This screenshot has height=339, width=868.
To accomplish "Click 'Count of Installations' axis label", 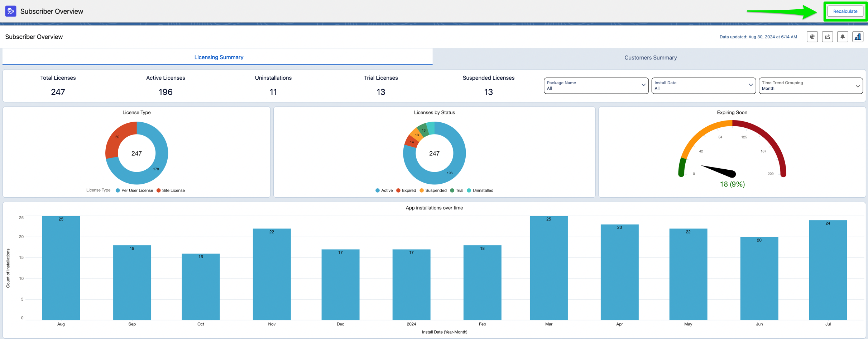I will pos(8,268).
